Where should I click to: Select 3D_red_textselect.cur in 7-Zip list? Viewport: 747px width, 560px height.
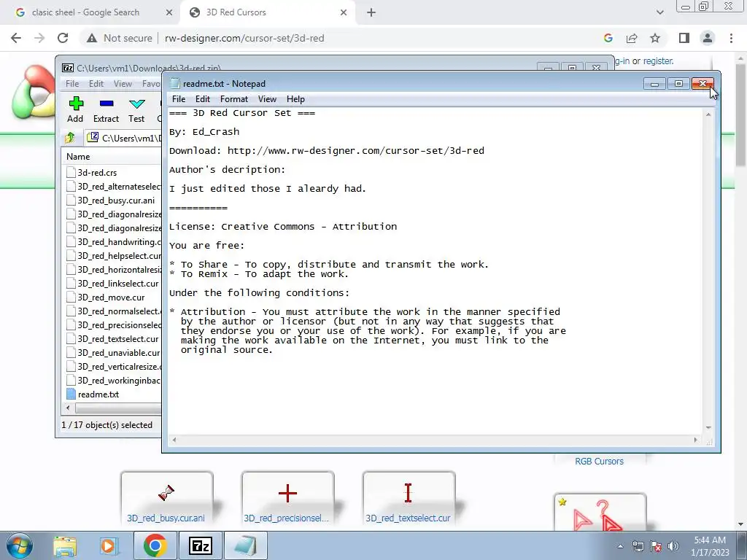click(x=117, y=338)
